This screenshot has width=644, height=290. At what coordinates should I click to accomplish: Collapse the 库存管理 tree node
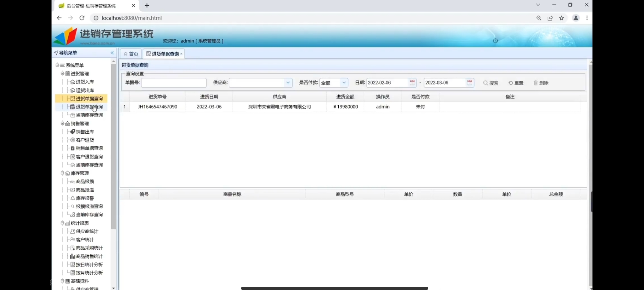click(x=62, y=173)
